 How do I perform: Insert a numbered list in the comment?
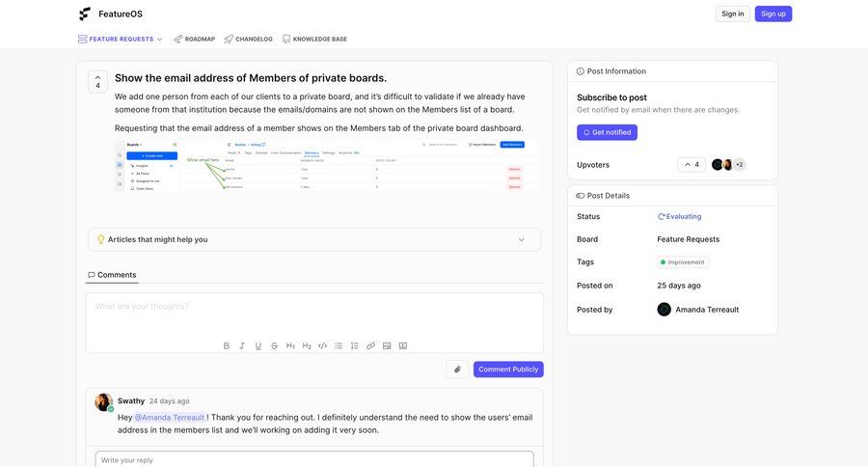[x=355, y=345]
